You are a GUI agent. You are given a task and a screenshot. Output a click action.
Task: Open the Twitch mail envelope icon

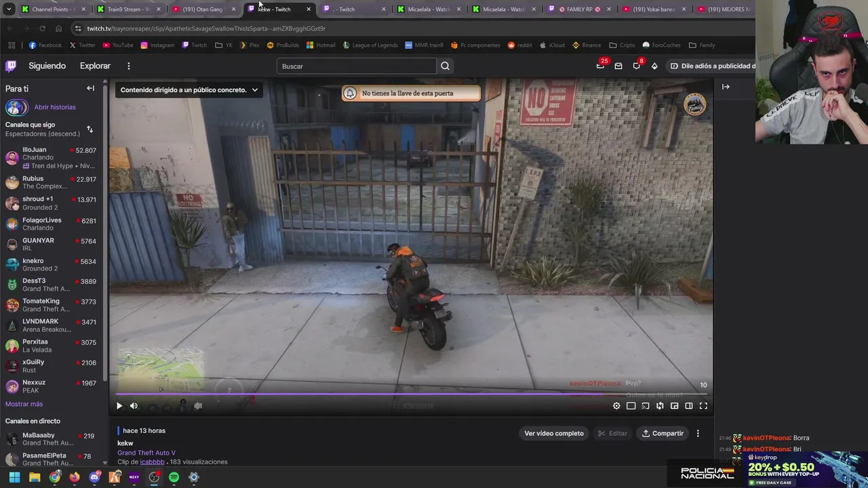tap(618, 66)
